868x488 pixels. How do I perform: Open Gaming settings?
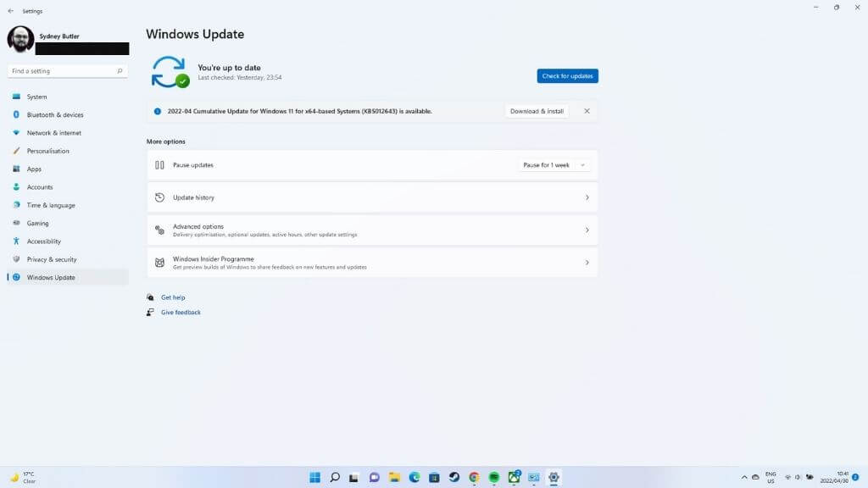point(68,224)
